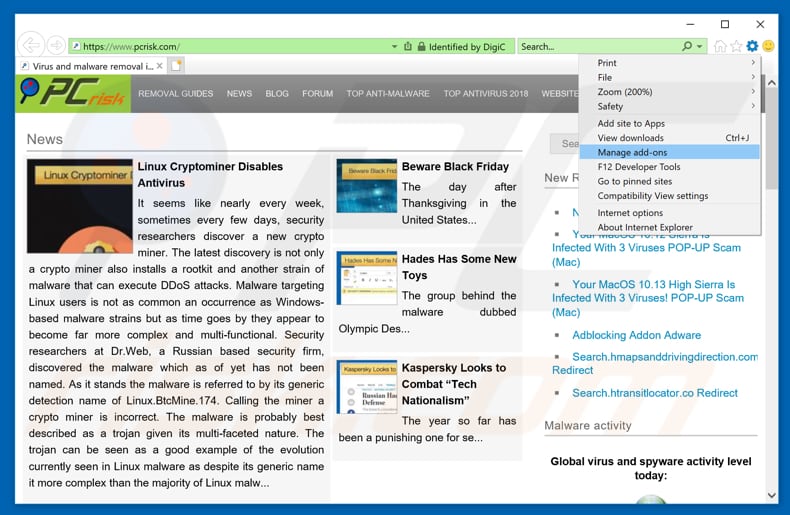This screenshot has height=515, width=790.
Task: Open 'Search.htransitlocator.co Redirect' link
Action: (x=655, y=393)
